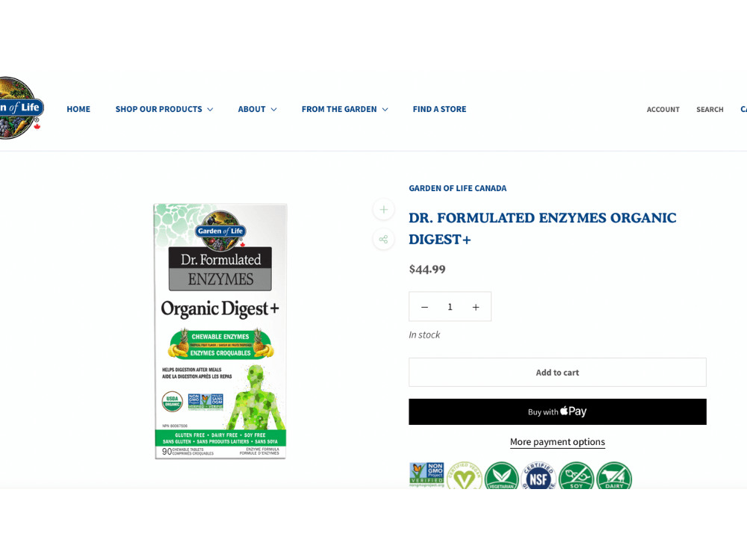
Task: Decrease quantity with the minus button
Action: pyautogui.click(x=424, y=307)
